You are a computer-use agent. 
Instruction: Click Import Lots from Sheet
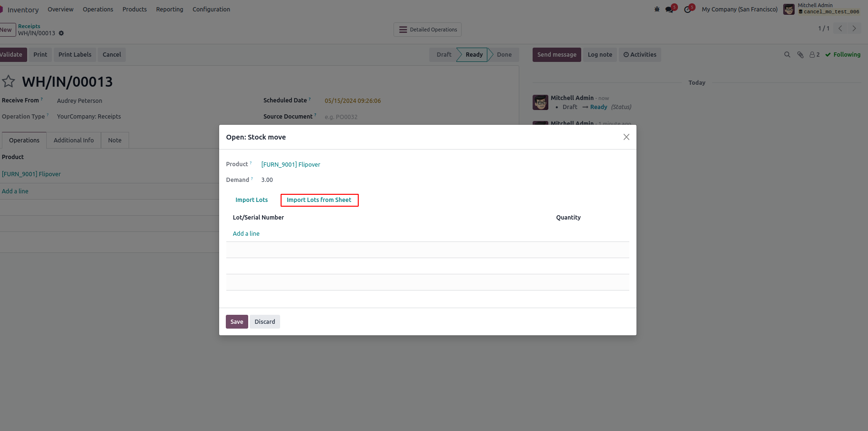tap(319, 200)
